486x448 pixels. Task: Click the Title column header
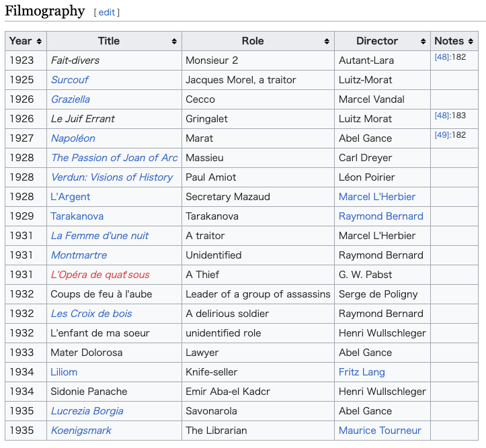[x=114, y=41]
